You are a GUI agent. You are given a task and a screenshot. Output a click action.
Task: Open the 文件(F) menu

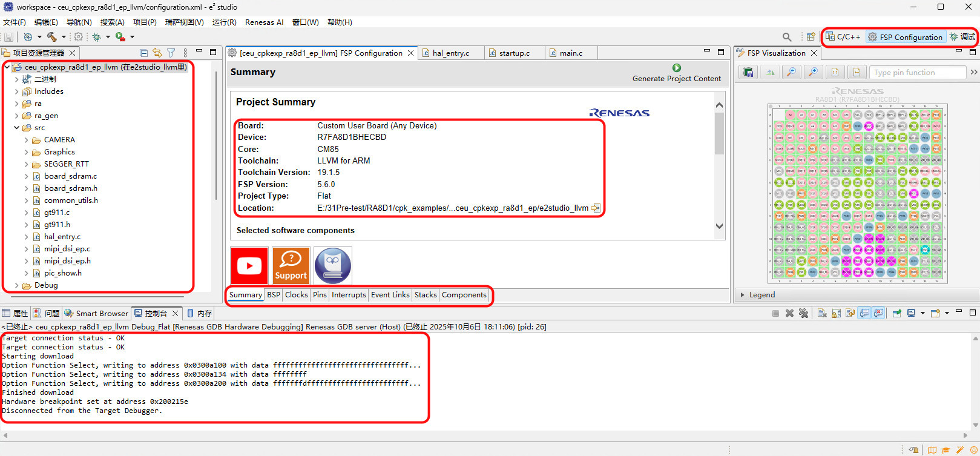point(15,22)
